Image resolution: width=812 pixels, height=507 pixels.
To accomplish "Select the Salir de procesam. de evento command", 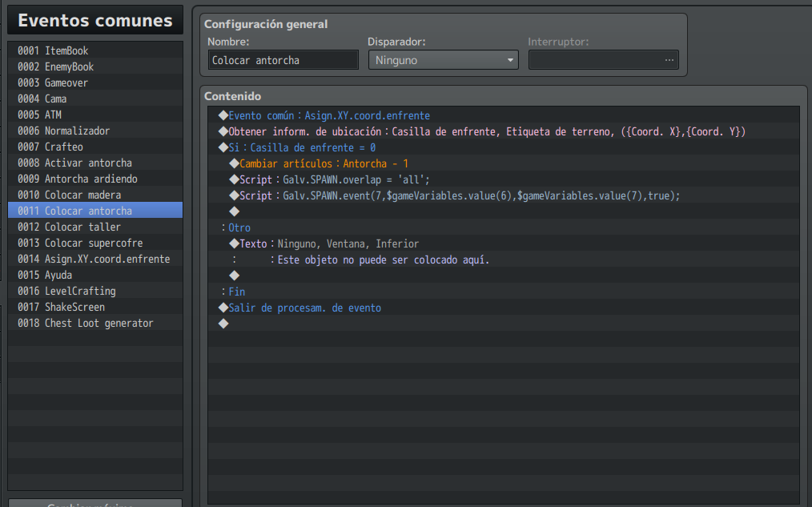I will (504, 308).
